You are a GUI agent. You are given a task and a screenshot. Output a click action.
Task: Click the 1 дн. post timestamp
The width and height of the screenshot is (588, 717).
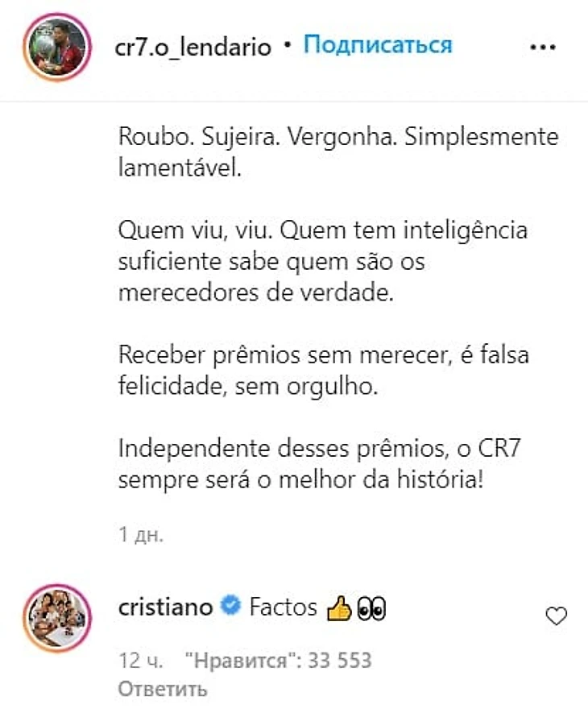click(x=141, y=534)
